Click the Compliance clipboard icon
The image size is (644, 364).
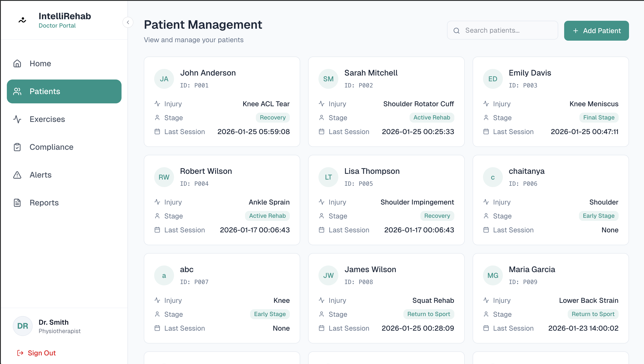point(17,147)
